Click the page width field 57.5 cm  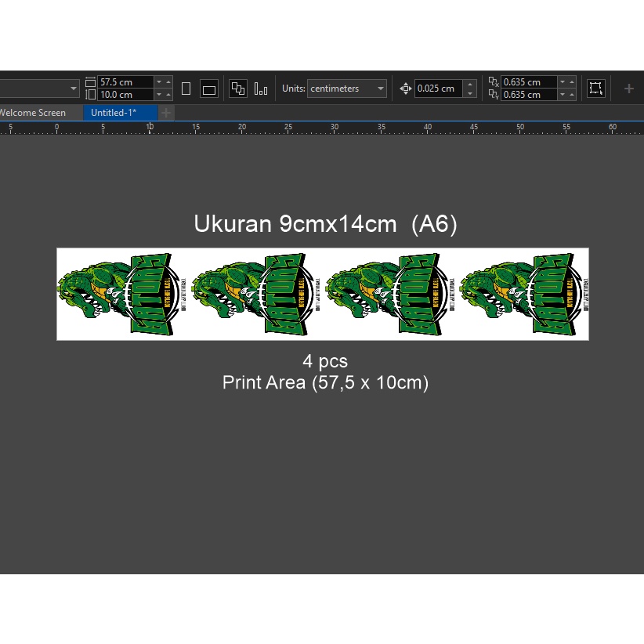(x=124, y=82)
